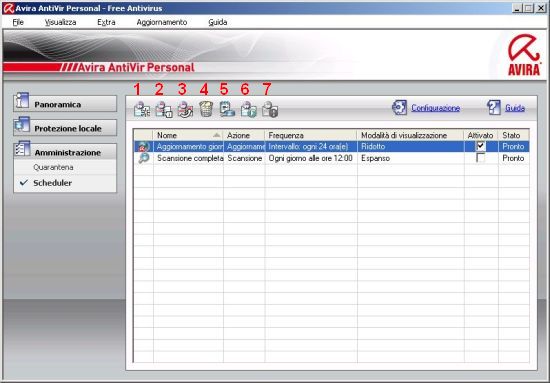Open the Aggiornamento menu
The image size is (550, 383).
click(x=162, y=22)
